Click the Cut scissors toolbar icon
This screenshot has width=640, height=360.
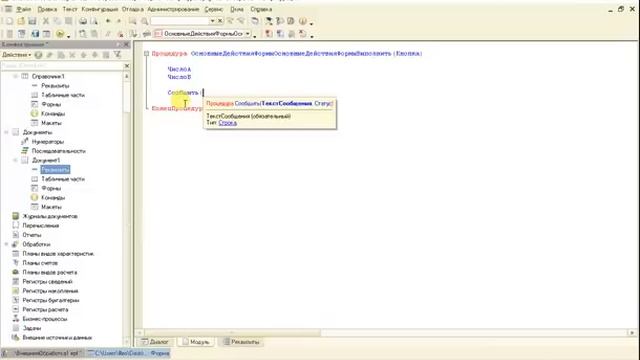(46, 21)
